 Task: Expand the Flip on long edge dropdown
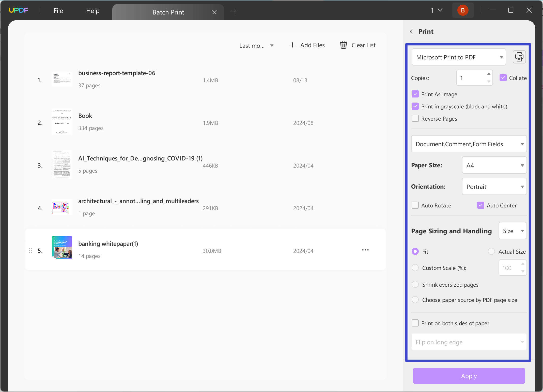pos(469,342)
